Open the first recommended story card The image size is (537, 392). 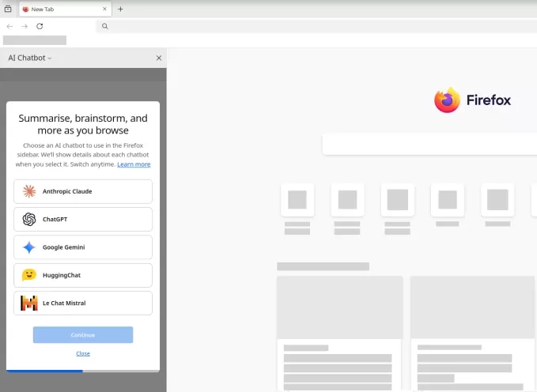(x=340, y=334)
